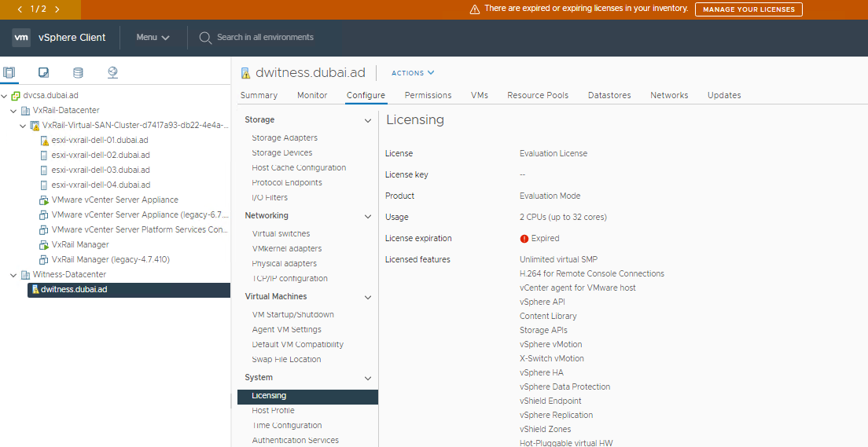The height and width of the screenshot is (447, 868).
Task: Switch to the VMs tab
Action: (x=480, y=95)
